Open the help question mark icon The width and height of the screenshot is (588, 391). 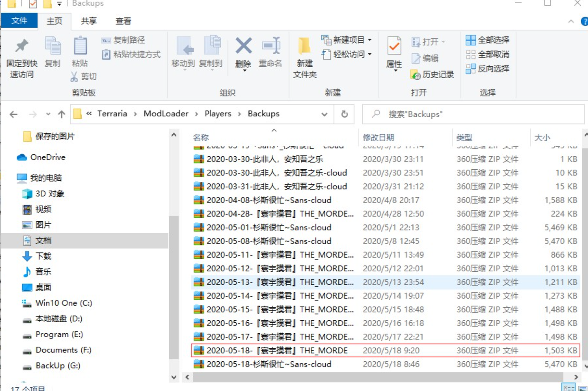(x=584, y=22)
